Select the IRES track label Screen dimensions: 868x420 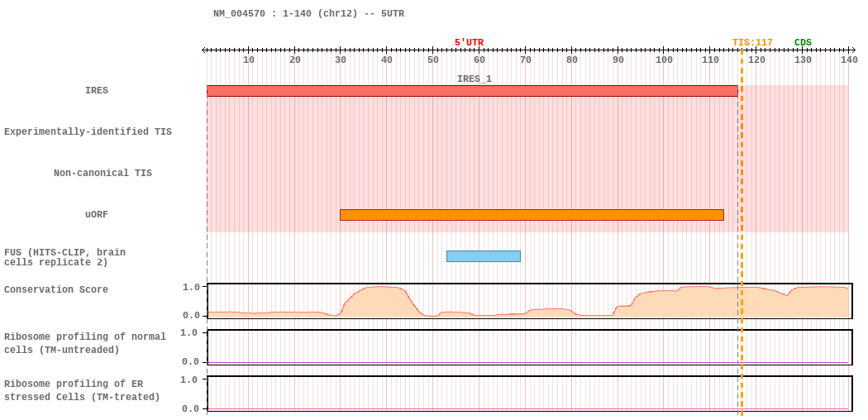point(97,90)
